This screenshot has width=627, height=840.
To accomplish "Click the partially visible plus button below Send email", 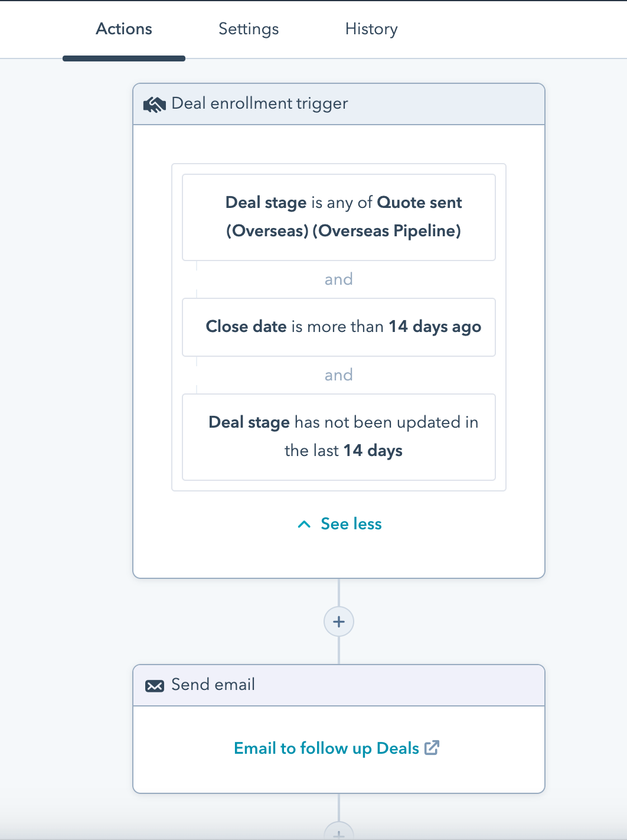I will (x=339, y=831).
